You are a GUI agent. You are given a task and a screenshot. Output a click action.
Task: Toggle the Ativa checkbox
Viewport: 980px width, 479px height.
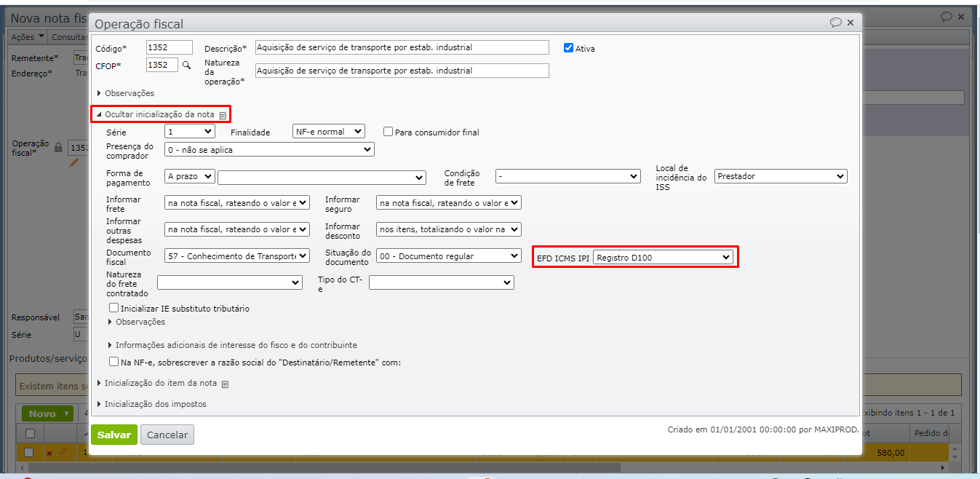pos(569,48)
